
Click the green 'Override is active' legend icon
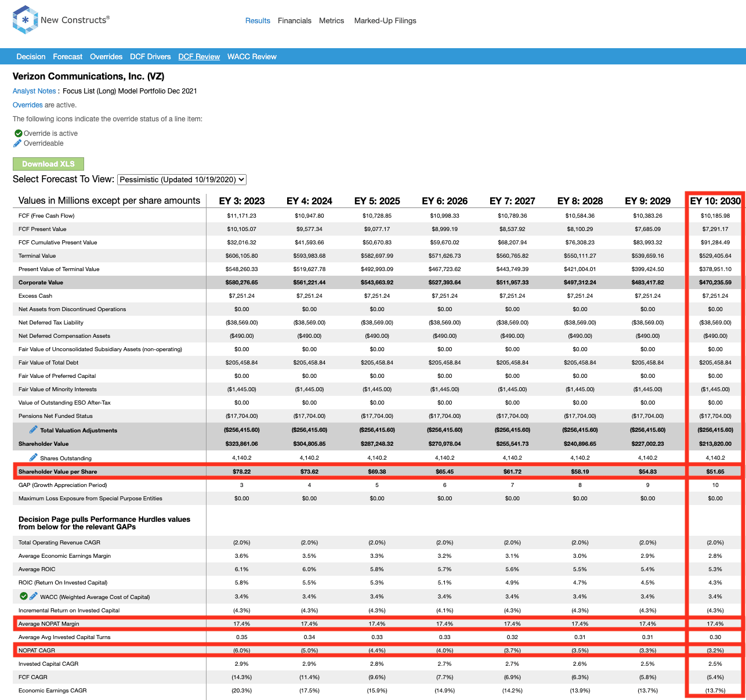tap(19, 133)
